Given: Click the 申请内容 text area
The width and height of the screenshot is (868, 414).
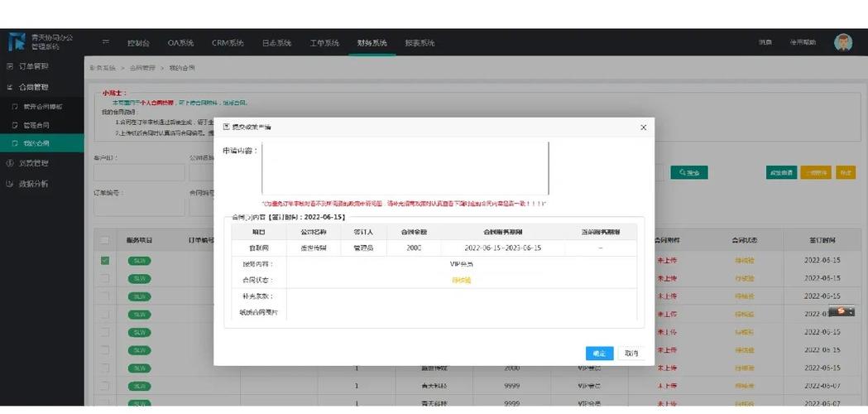Looking at the screenshot, I should coord(405,168).
